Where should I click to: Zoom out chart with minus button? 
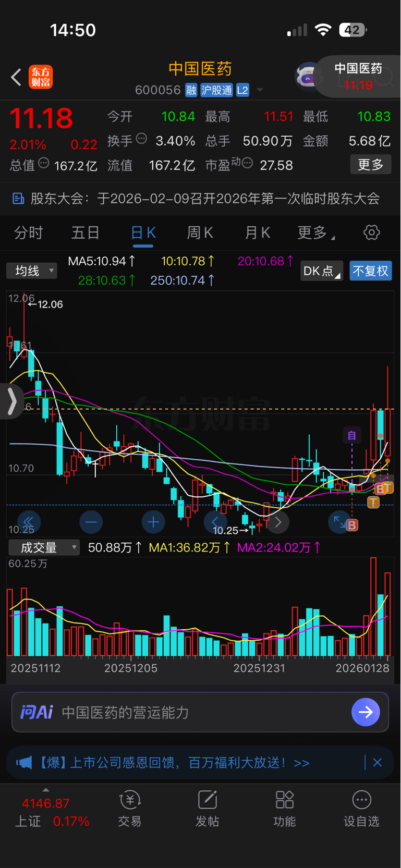[x=91, y=522]
